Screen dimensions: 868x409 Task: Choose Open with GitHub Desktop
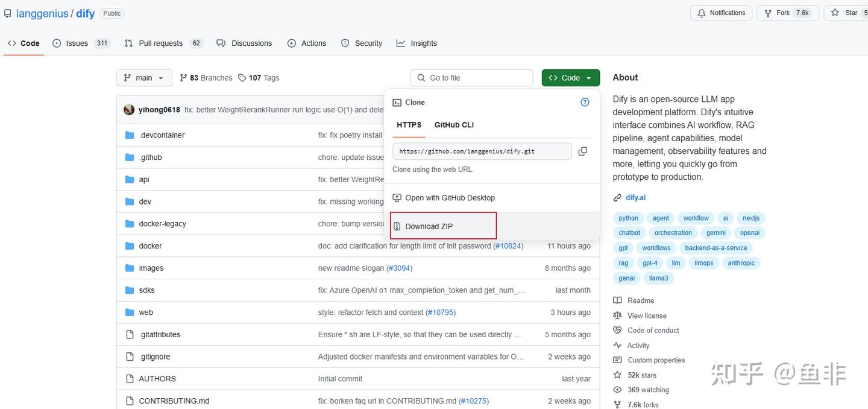tap(450, 198)
